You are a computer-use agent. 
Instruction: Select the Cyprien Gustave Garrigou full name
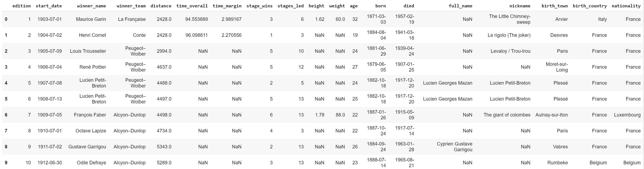click(x=454, y=147)
